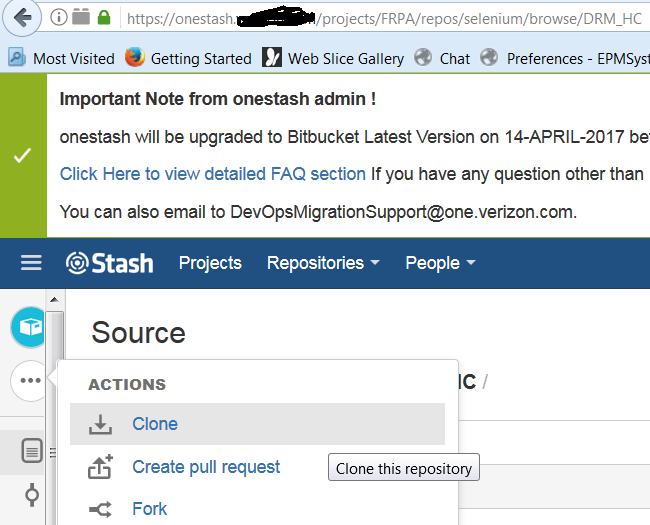Select the DevOpsMigrationSupport email address text

[401, 212]
